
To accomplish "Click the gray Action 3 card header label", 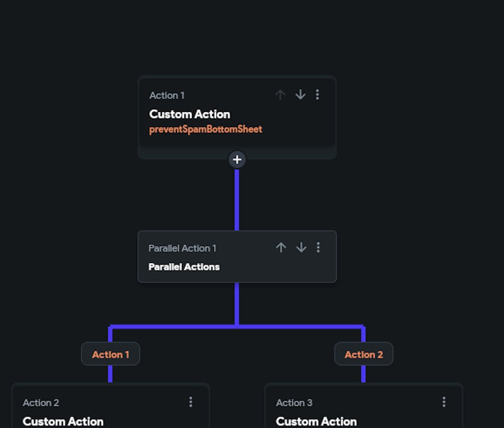I will (x=294, y=403).
